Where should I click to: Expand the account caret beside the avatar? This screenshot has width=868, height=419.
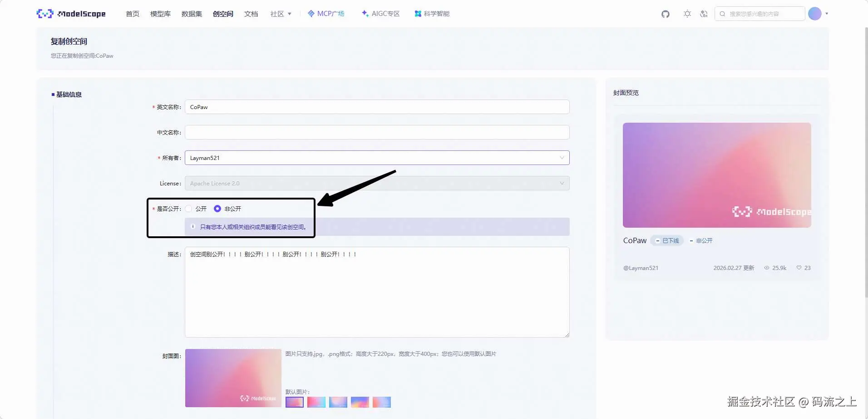pos(827,14)
